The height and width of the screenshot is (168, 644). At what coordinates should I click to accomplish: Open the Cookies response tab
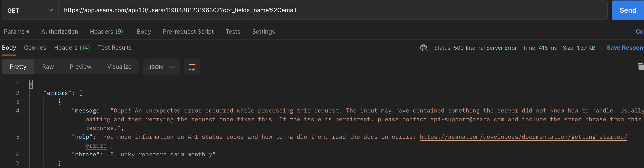(35, 48)
